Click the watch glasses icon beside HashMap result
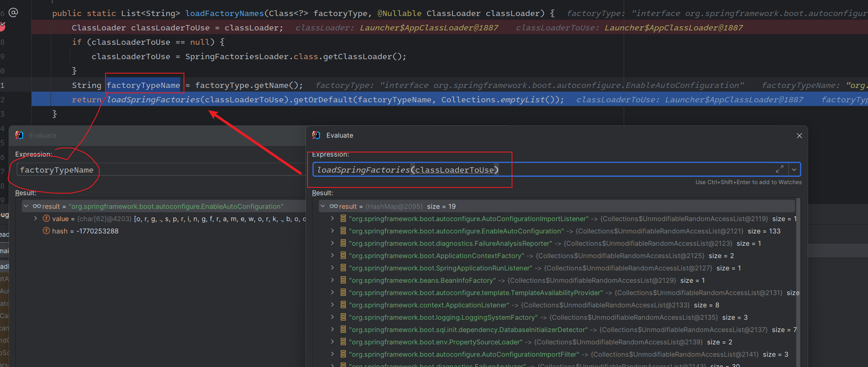Image resolution: width=868 pixels, height=367 pixels. [x=333, y=206]
